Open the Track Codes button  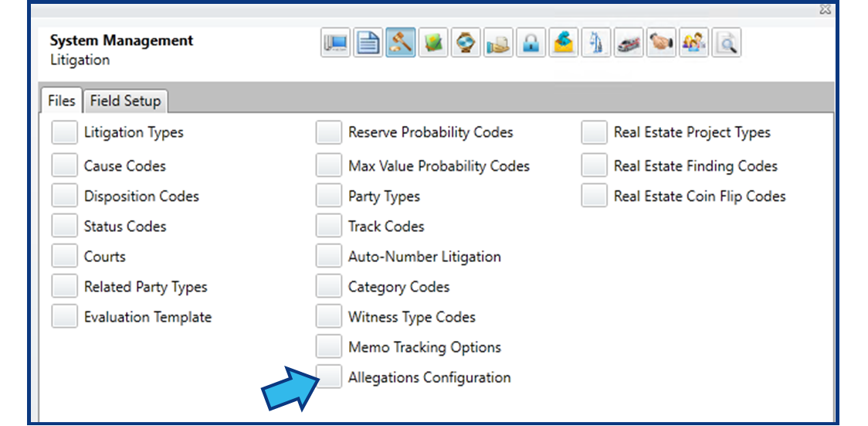329,226
